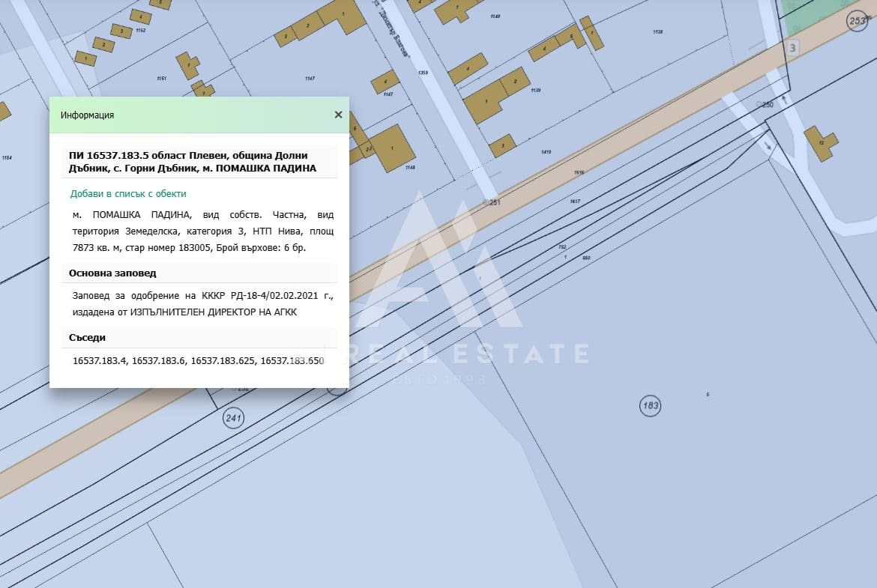Select parcel 1138 on the map
877x588 pixels.
point(657,32)
